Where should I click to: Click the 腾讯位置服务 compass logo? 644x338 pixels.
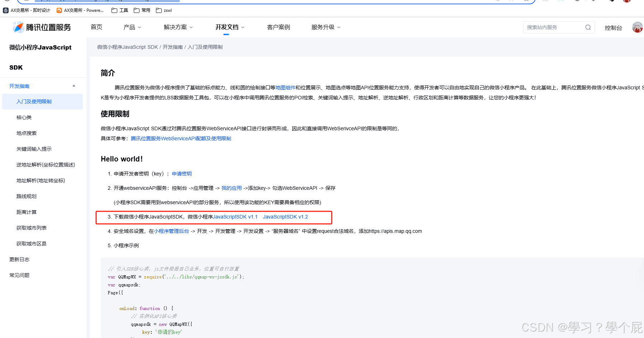tap(18, 27)
